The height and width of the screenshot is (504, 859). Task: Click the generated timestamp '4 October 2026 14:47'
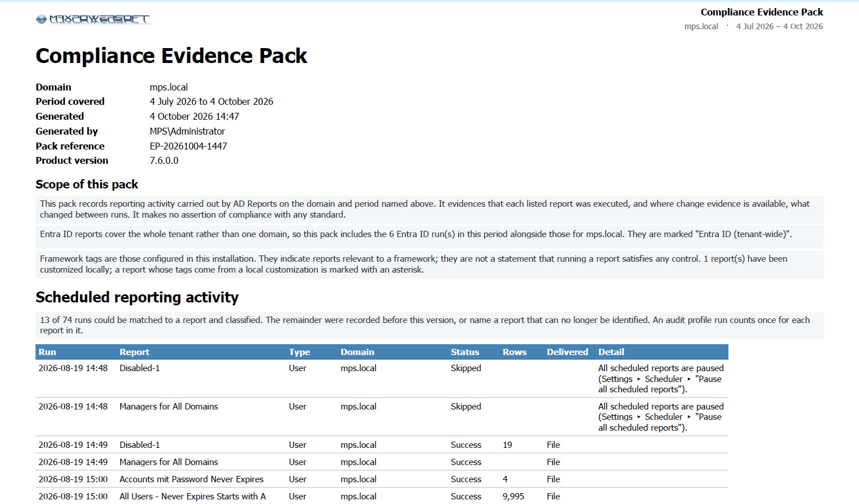194,116
